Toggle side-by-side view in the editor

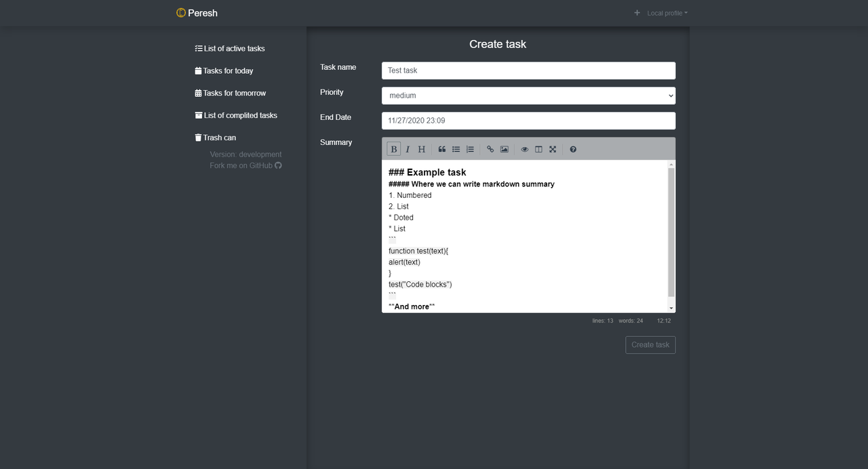pos(538,149)
